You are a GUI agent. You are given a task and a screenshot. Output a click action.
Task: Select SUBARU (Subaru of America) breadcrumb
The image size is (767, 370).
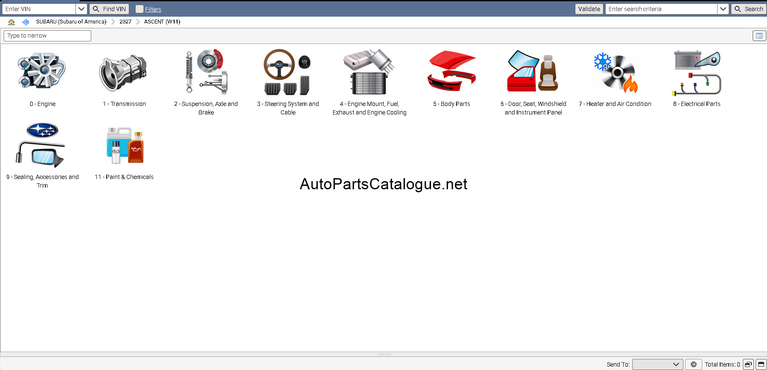click(71, 22)
